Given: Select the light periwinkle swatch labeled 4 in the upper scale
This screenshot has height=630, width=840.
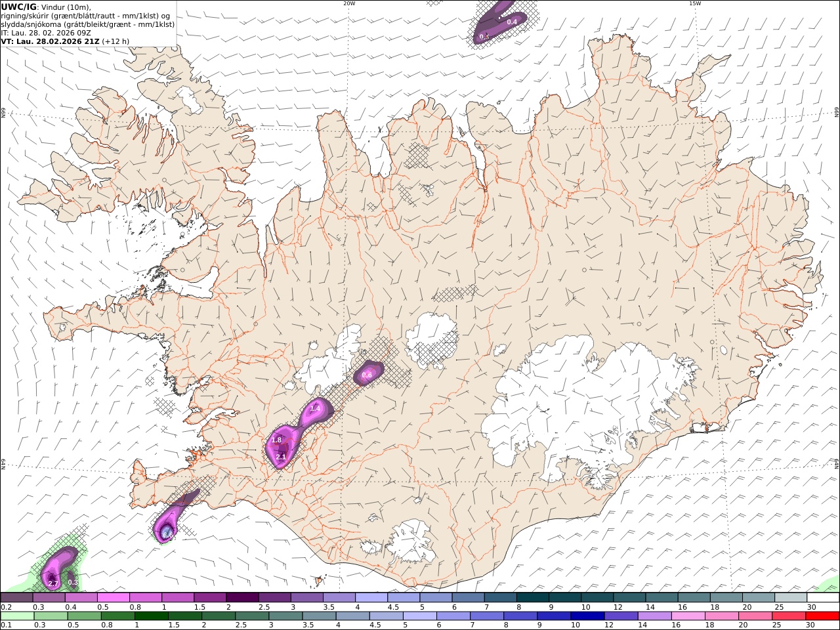Looking at the screenshot, I should [x=371, y=597].
